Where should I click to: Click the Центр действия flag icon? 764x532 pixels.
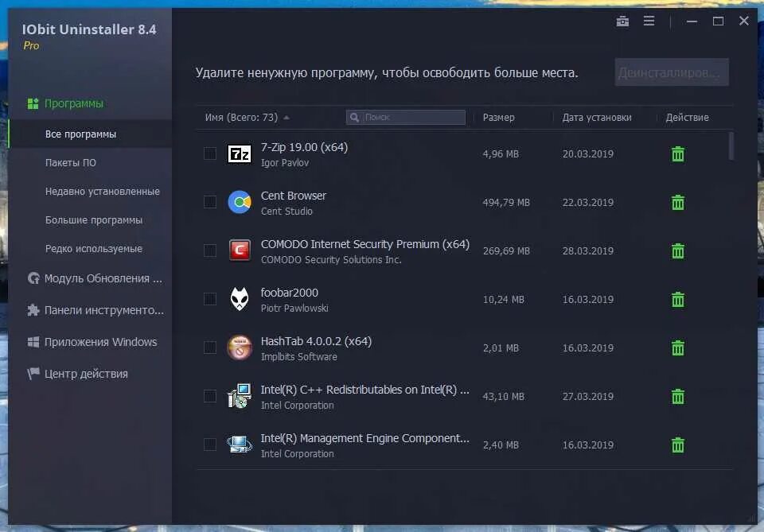point(33,374)
